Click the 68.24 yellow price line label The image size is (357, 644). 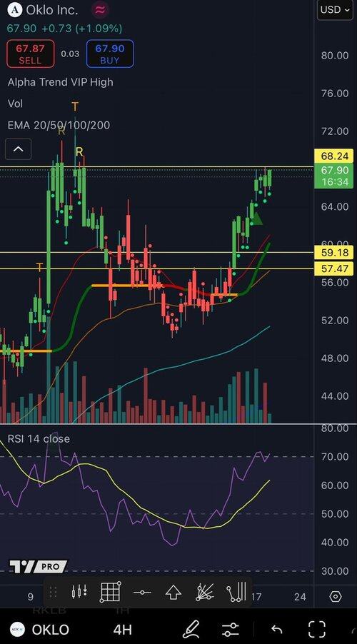tap(333, 156)
